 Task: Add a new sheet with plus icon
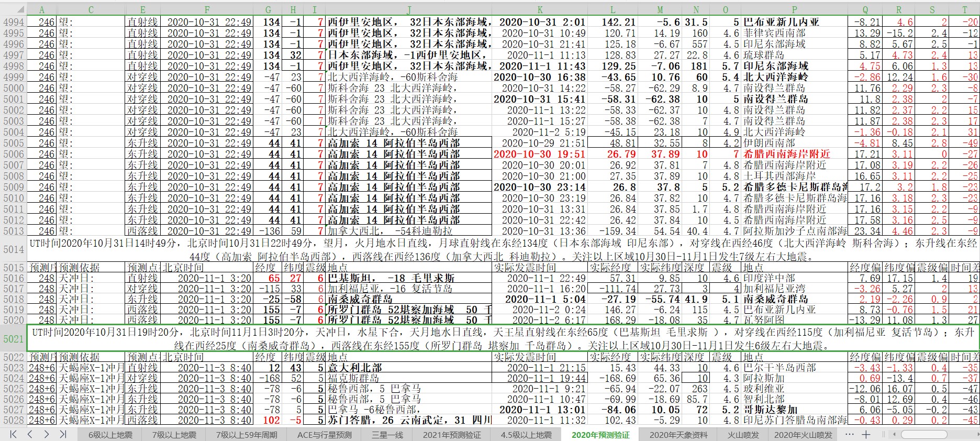(866, 434)
